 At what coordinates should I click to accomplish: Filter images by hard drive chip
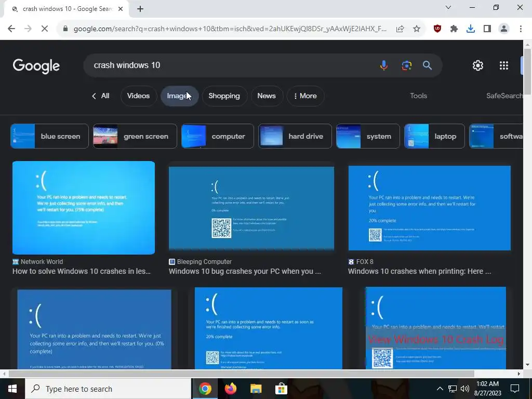click(295, 137)
